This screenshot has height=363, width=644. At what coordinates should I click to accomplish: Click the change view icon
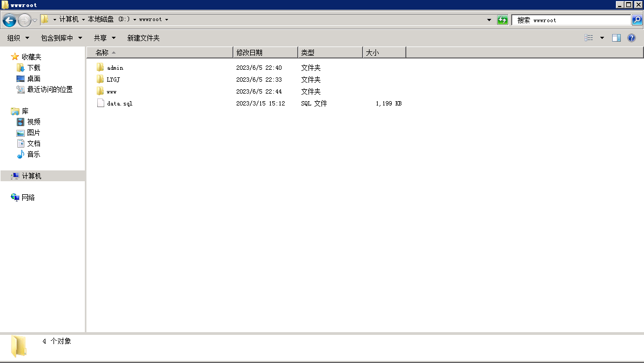[589, 38]
